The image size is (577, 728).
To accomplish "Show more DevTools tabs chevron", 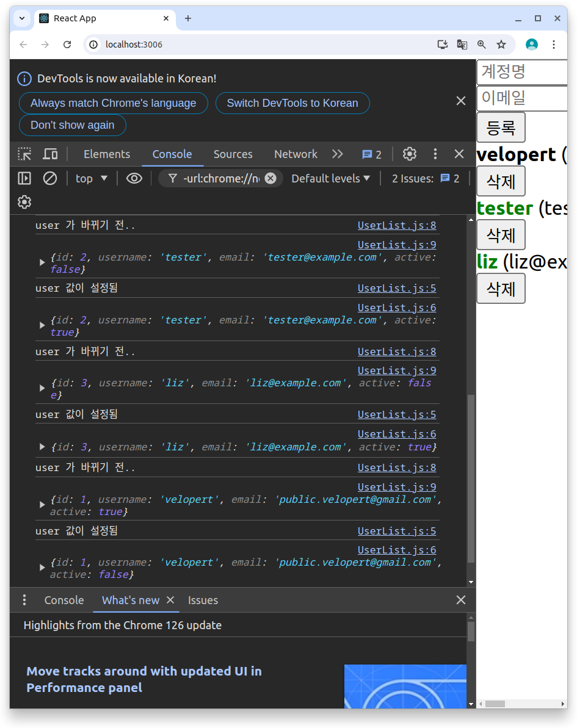I will pyautogui.click(x=338, y=154).
